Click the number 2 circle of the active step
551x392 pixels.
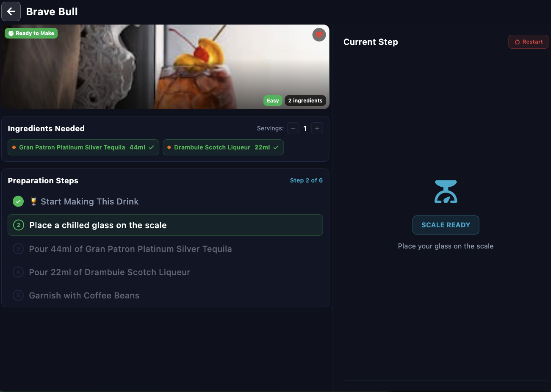point(19,225)
